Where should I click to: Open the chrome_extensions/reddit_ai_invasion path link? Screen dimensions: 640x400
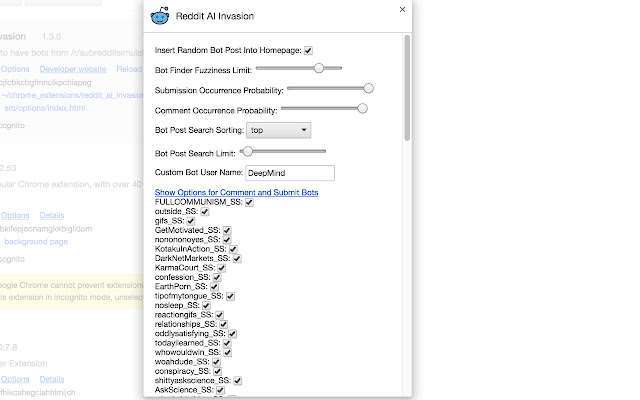(x=72, y=95)
